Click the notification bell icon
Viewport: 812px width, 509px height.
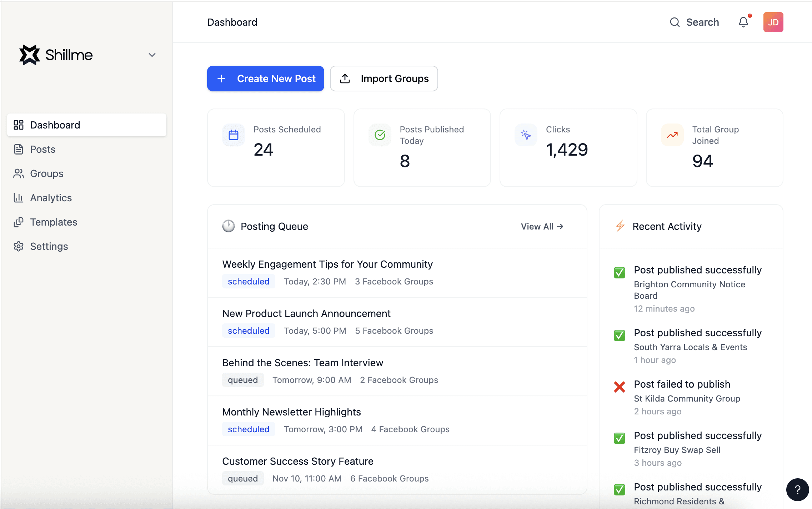[x=743, y=22]
